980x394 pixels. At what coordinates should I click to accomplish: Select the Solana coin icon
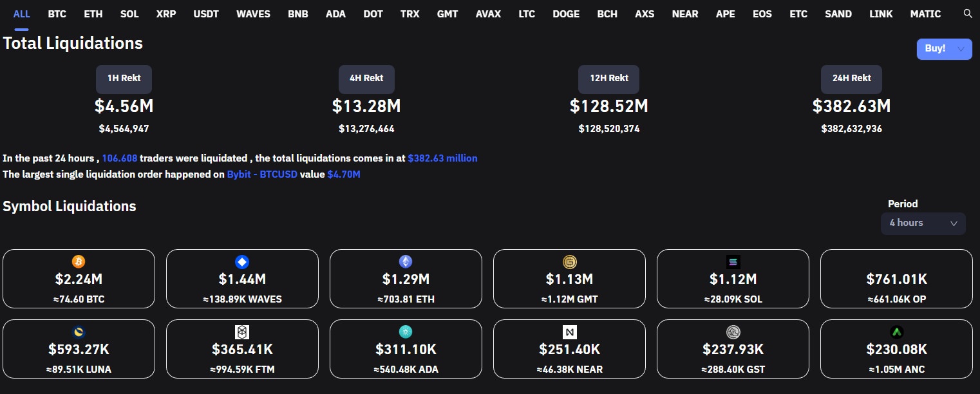point(733,262)
